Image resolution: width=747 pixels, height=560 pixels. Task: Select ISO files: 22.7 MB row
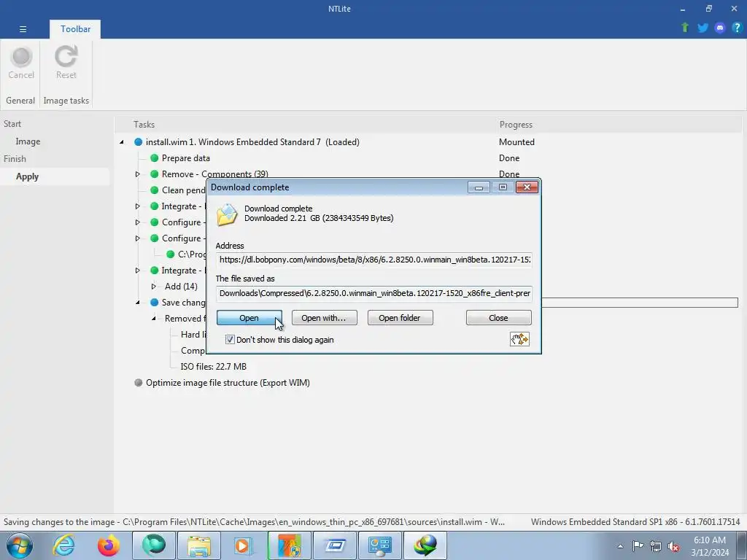[214, 367]
